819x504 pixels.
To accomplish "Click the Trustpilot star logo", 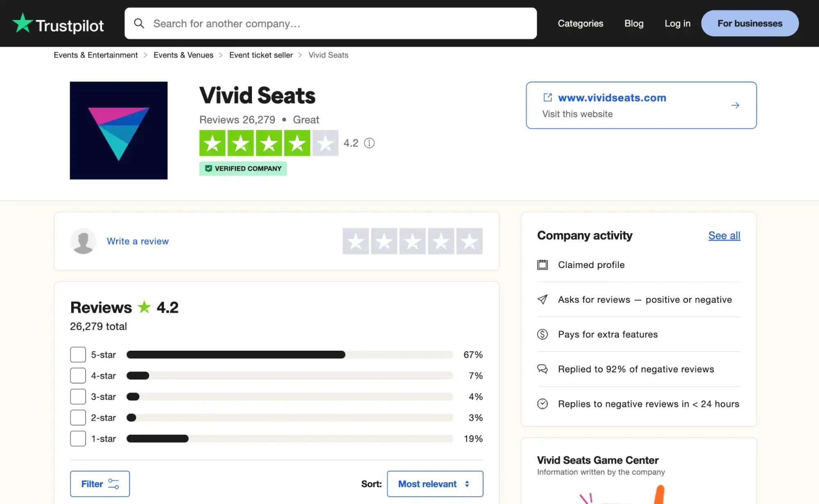I will [22, 23].
